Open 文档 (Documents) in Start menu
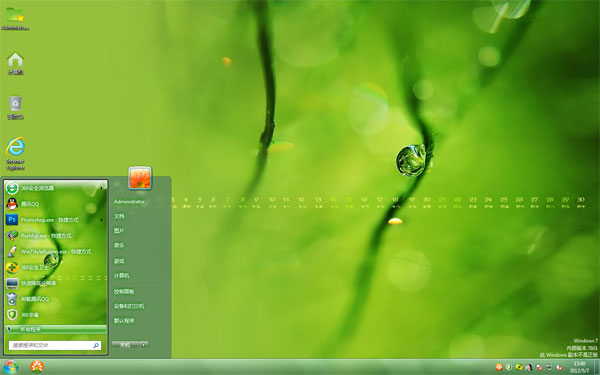 (119, 216)
